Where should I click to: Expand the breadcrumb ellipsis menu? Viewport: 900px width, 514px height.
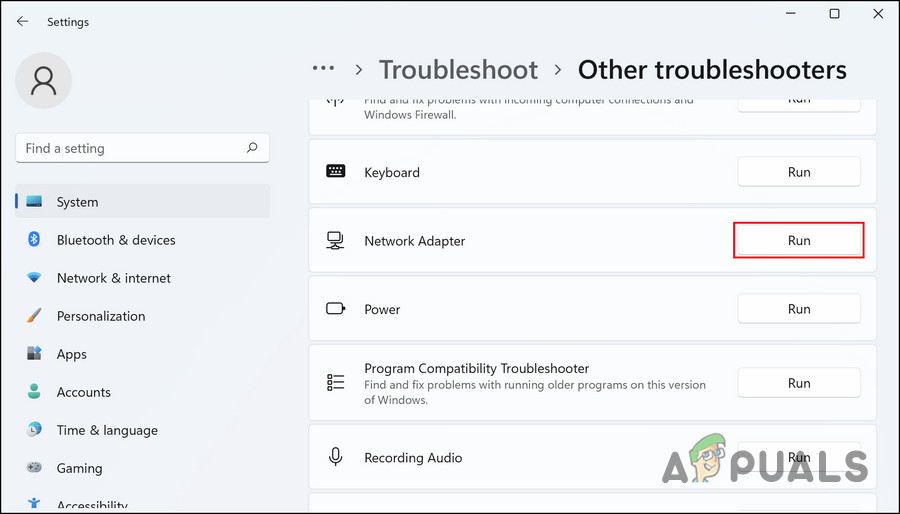323,69
